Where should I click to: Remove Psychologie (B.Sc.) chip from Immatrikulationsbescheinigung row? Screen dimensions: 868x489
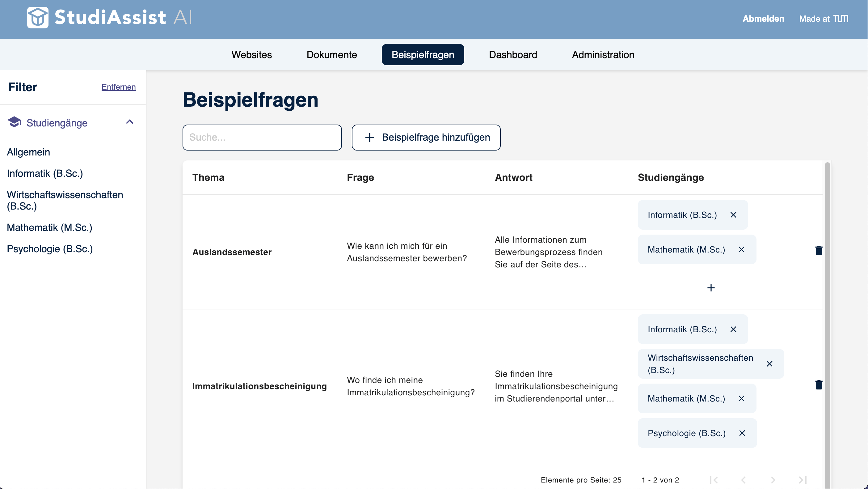(742, 433)
